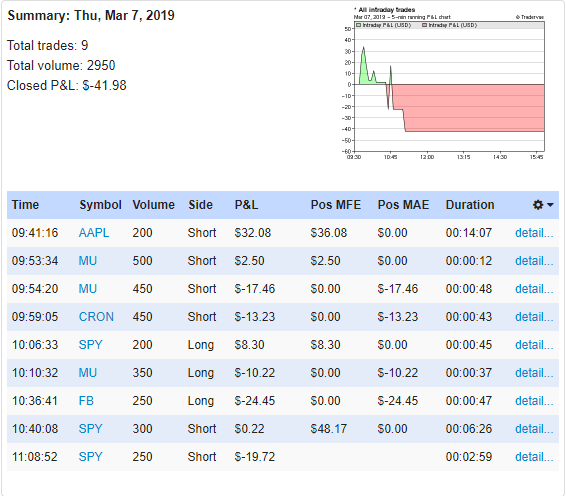566x496 pixels.
Task: Sort by the Volume column header
Action: point(153,205)
